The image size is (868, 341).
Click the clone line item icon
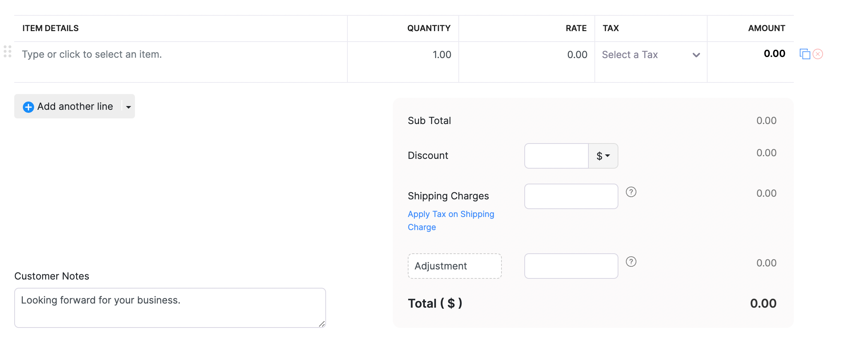pyautogui.click(x=805, y=54)
